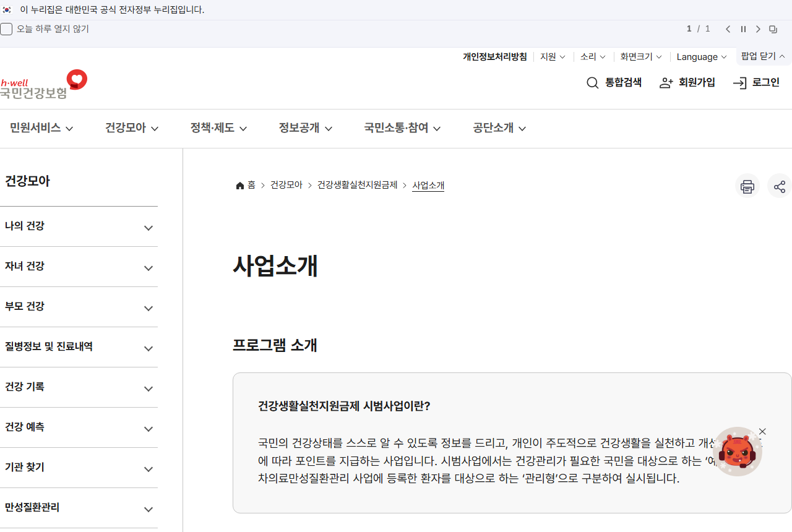Check 'Do not open today' checkbox
This screenshot has width=792, height=532.
pos(6,29)
